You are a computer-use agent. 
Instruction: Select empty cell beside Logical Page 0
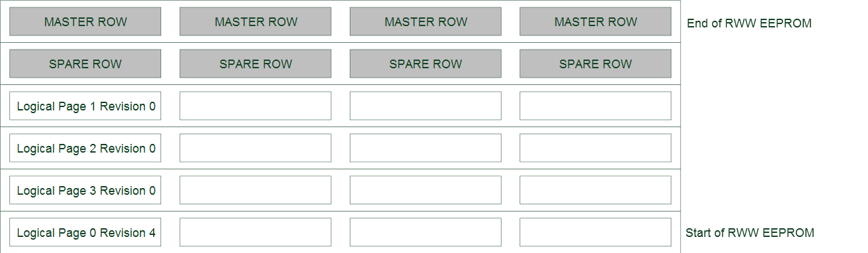[255, 232]
